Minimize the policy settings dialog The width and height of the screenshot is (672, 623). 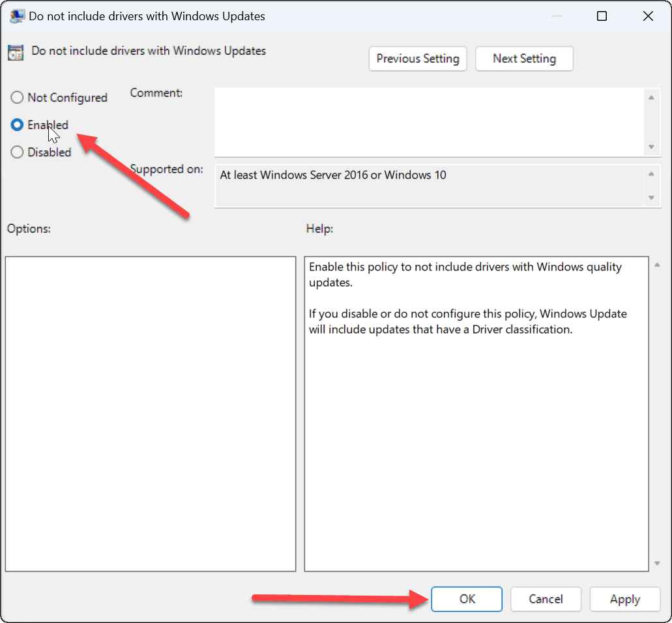click(x=557, y=16)
